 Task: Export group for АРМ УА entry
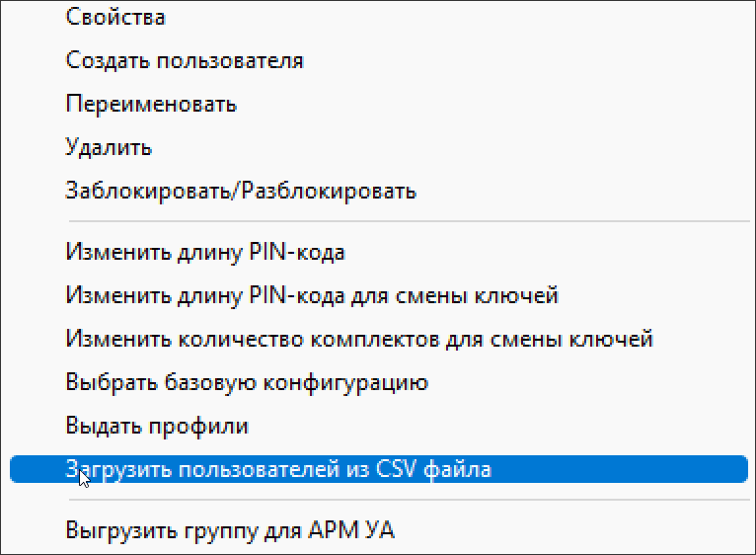pos(230,530)
